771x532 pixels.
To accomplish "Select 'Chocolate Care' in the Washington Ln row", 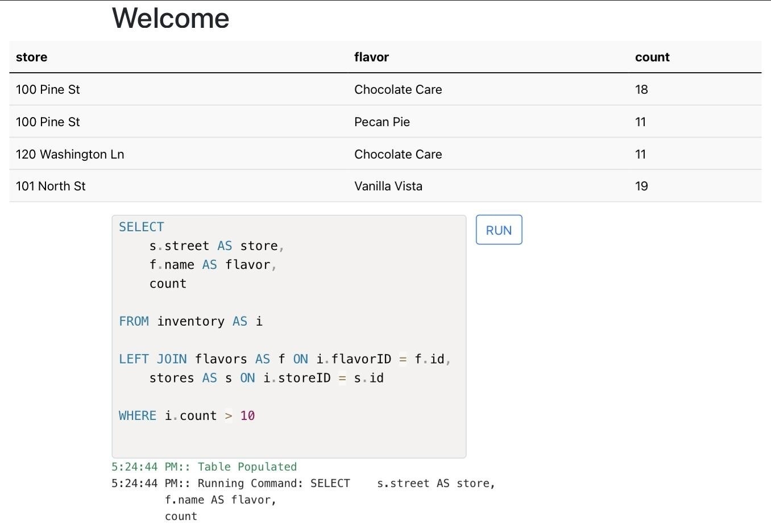I will click(x=398, y=154).
